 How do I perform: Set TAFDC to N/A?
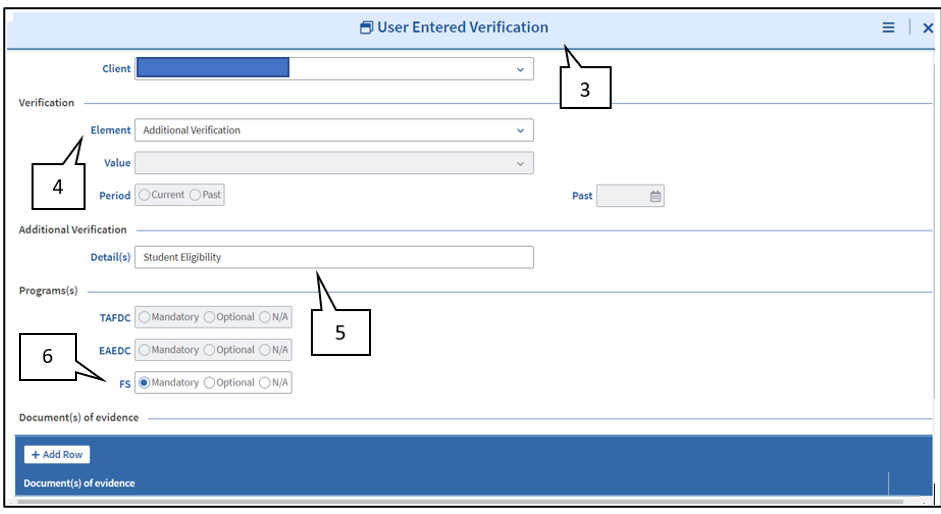click(265, 317)
